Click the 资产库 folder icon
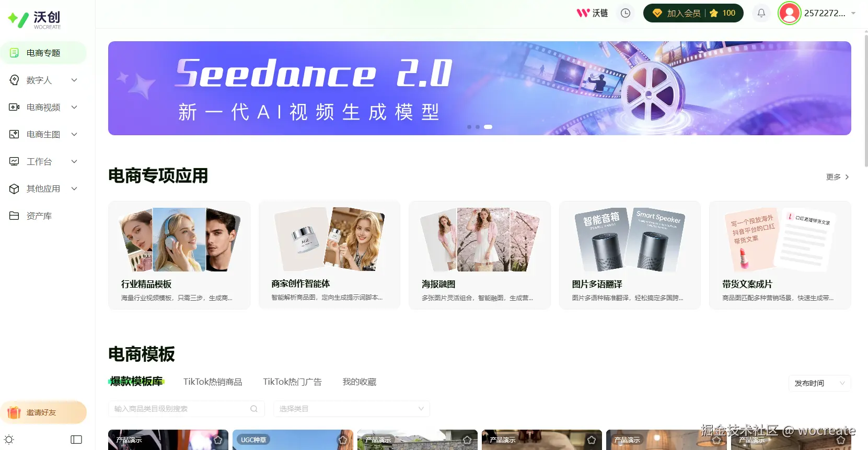 [x=14, y=216]
